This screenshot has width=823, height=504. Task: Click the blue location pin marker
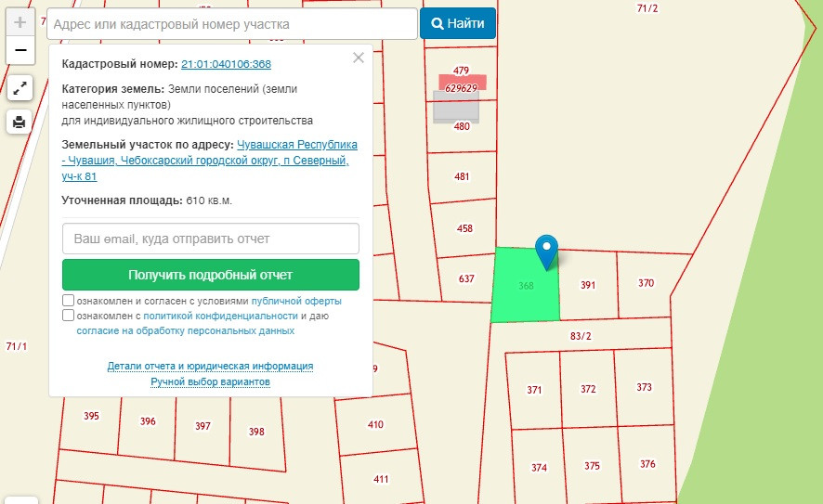click(x=546, y=252)
